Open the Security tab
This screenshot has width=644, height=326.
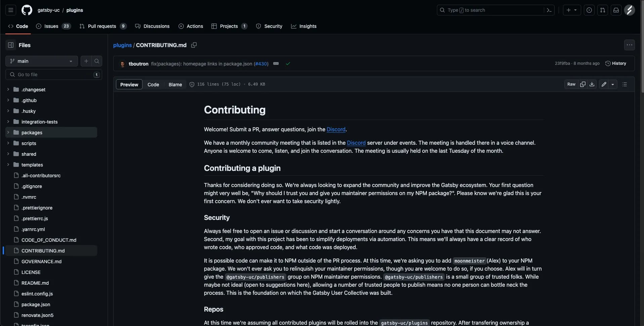point(269,26)
